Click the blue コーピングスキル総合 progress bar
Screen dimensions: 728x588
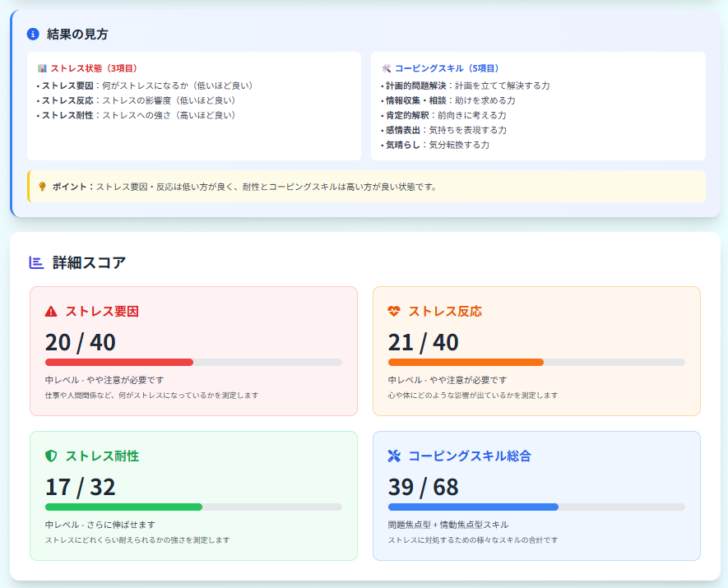click(473, 507)
